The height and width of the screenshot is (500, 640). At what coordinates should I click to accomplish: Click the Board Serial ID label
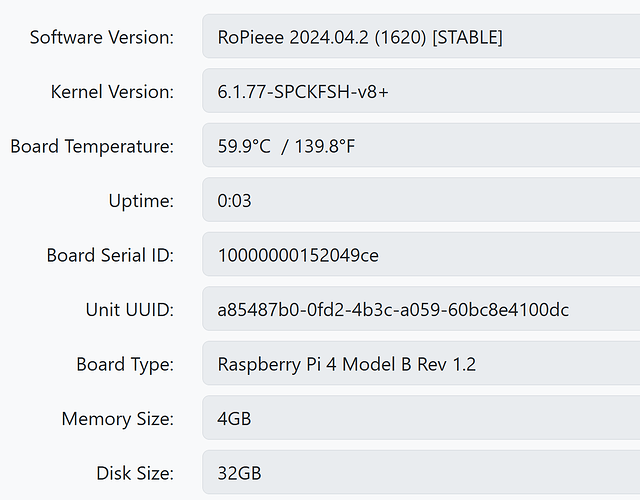[110, 255]
